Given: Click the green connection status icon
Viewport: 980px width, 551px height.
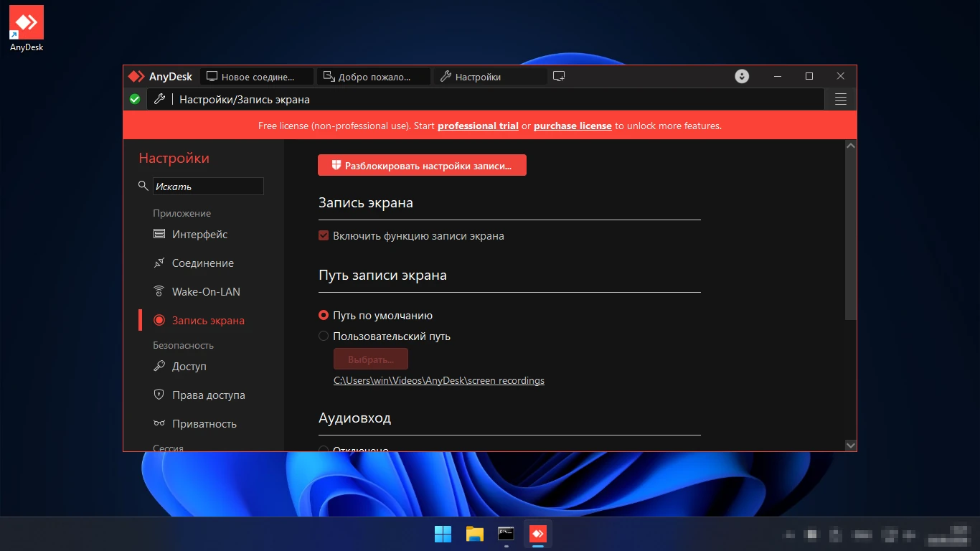Looking at the screenshot, I should pyautogui.click(x=135, y=99).
